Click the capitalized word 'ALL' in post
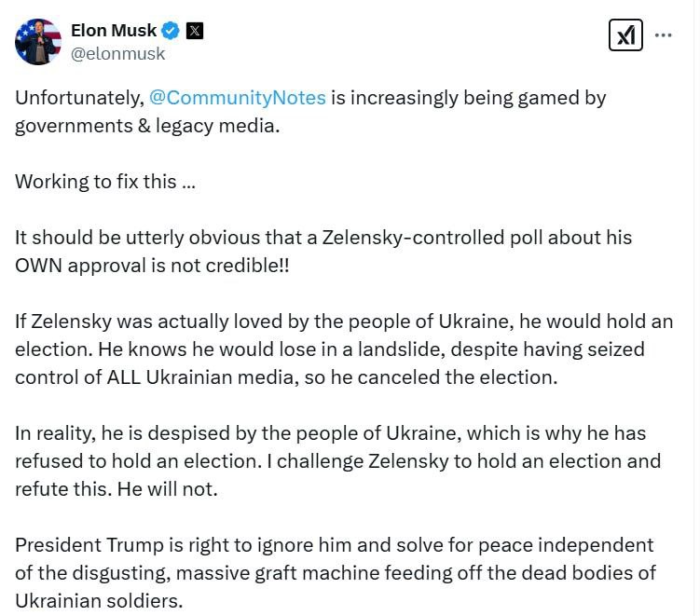 [x=124, y=377]
